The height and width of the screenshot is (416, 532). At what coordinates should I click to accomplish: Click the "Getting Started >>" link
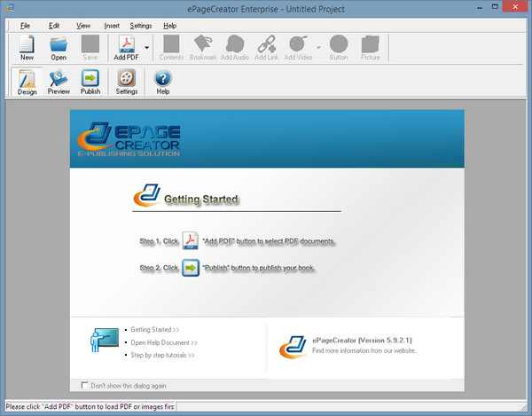[x=155, y=328]
